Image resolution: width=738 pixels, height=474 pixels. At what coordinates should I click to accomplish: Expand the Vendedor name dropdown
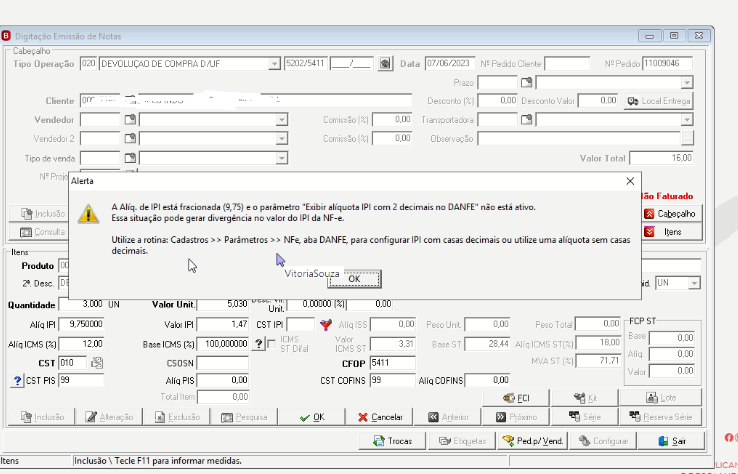pos(281,120)
